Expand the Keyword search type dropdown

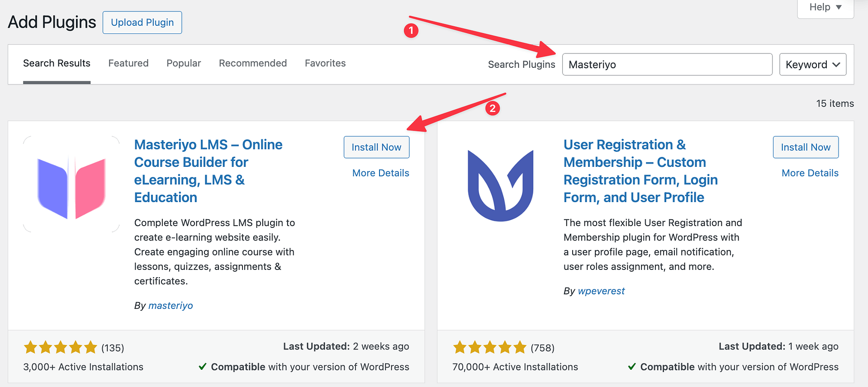click(812, 65)
